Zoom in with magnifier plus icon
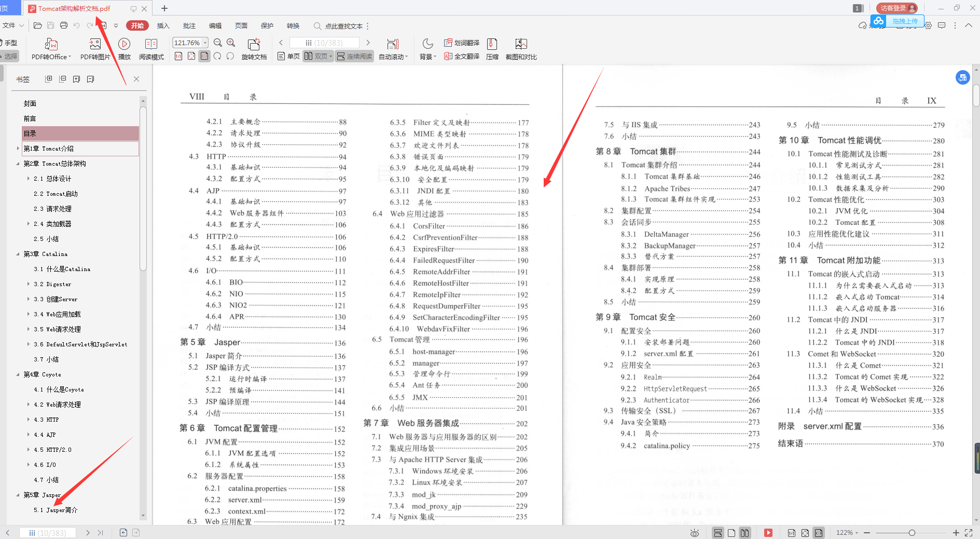The width and height of the screenshot is (980, 539). click(231, 43)
